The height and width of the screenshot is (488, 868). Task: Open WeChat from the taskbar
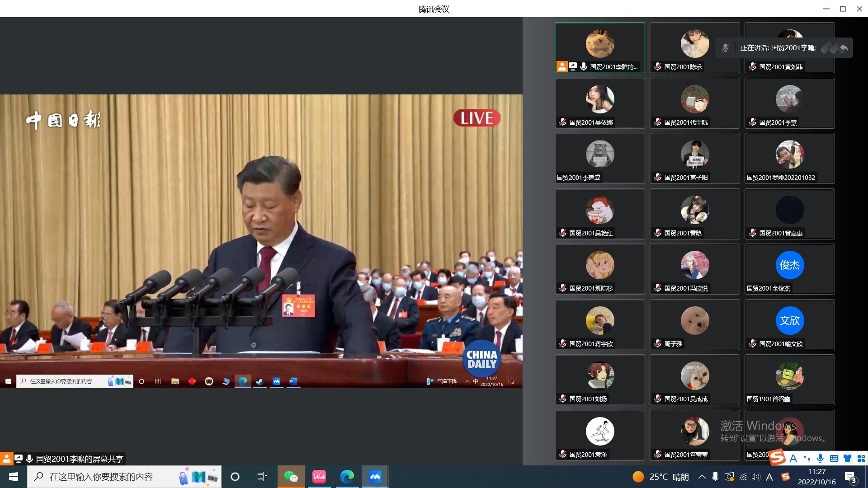pyautogui.click(x=291, y=477)
